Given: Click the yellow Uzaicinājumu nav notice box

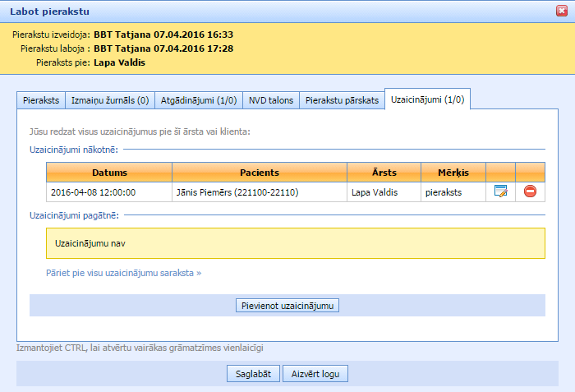Looking at the screenshot, I should click(296, 244).
